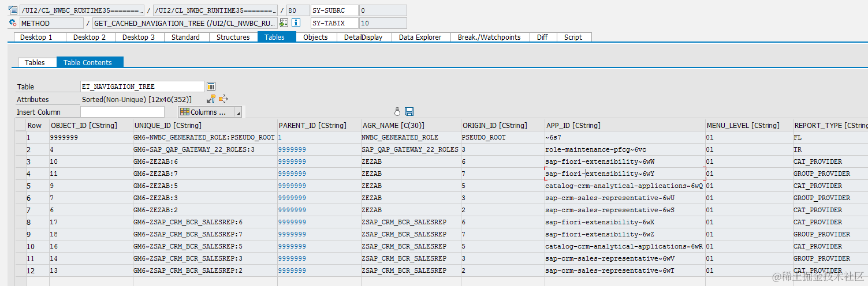Click cell catalog-crm-analytical-applications~6wQ

point(625,186)
